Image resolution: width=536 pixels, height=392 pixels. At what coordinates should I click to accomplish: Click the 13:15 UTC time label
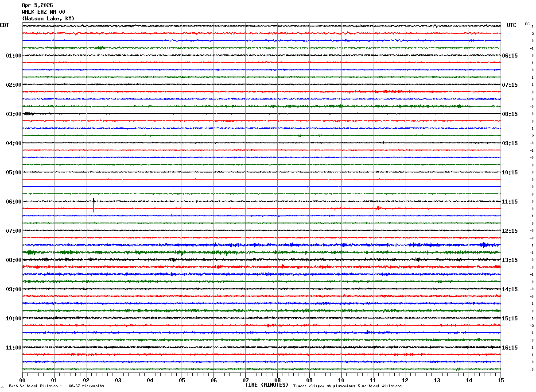tap(510, 260)
